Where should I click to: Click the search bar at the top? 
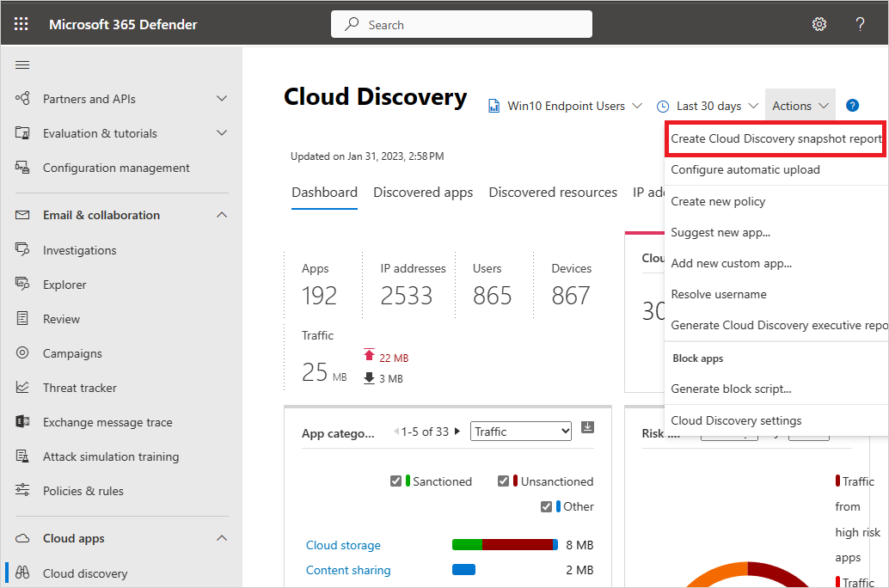462,23
